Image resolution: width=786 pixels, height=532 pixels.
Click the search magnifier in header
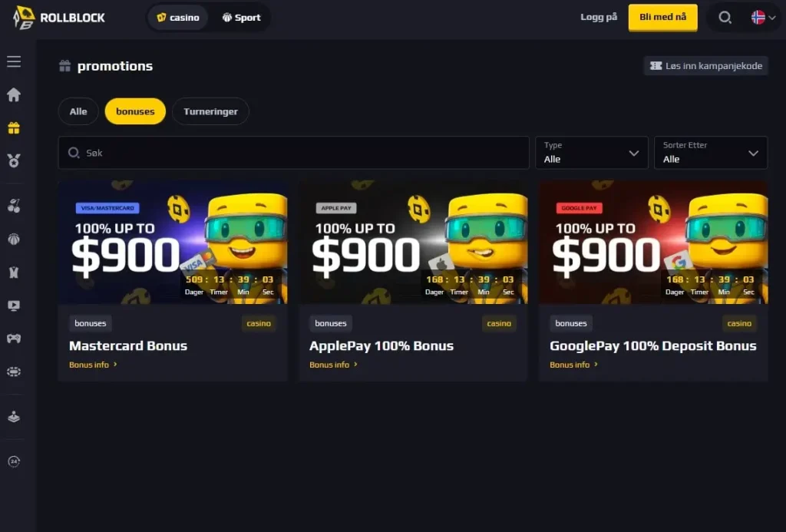pyautogui.click(x=725, y=18)
